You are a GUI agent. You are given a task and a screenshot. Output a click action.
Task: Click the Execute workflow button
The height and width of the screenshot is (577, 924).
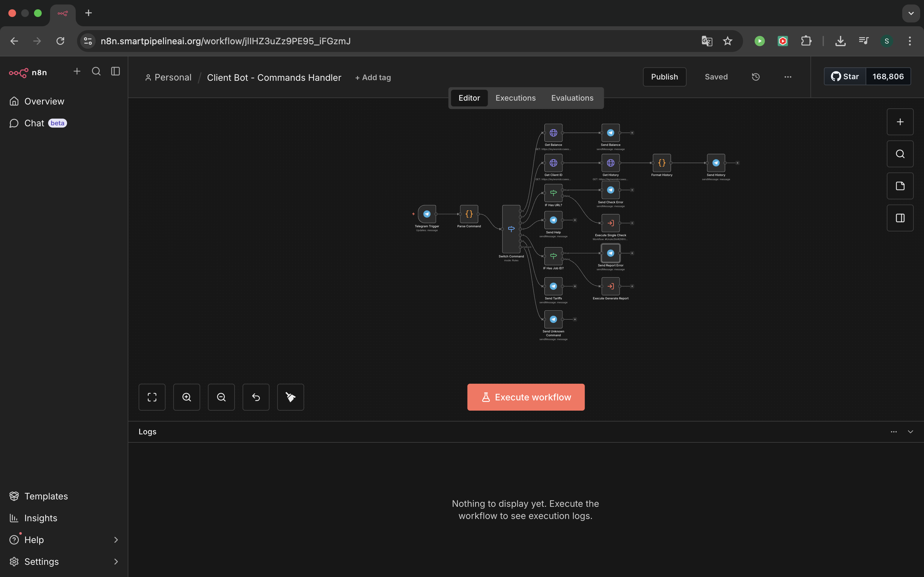pyautogui.click(x=526, y=397)
